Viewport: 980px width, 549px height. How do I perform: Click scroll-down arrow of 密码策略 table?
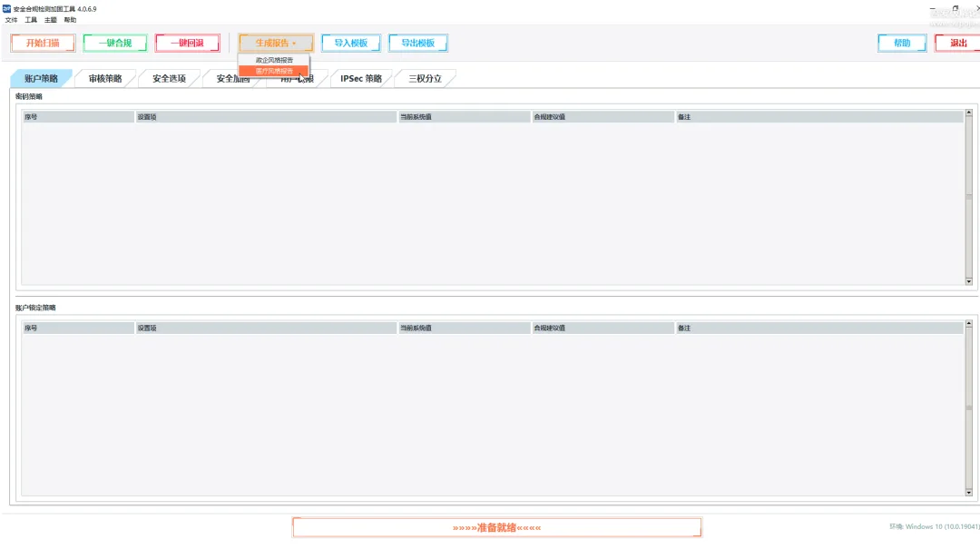[969, 281]
